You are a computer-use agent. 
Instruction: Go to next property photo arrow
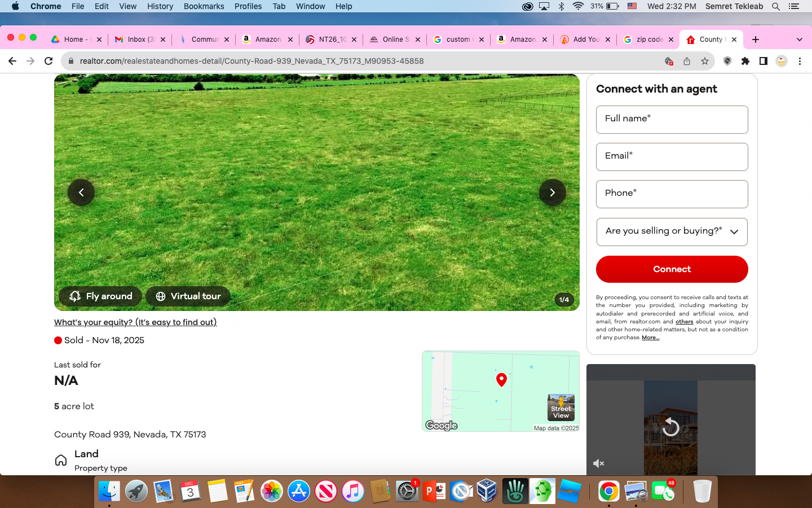coord(552,192)
